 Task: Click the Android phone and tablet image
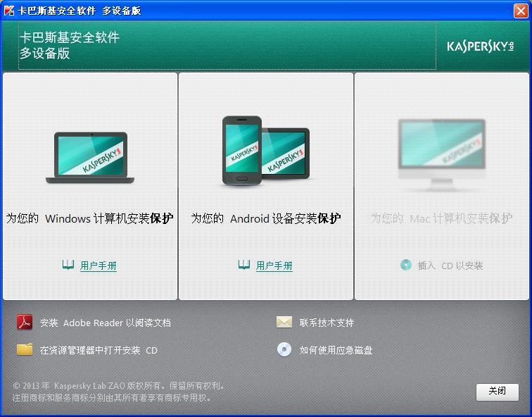[x=265, y=151]
